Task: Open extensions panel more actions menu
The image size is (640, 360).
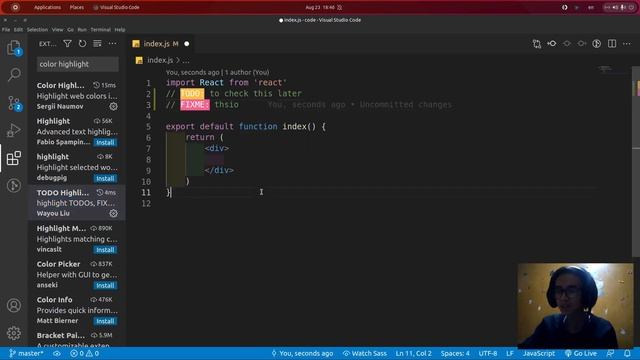Action: tap(112, 44)
